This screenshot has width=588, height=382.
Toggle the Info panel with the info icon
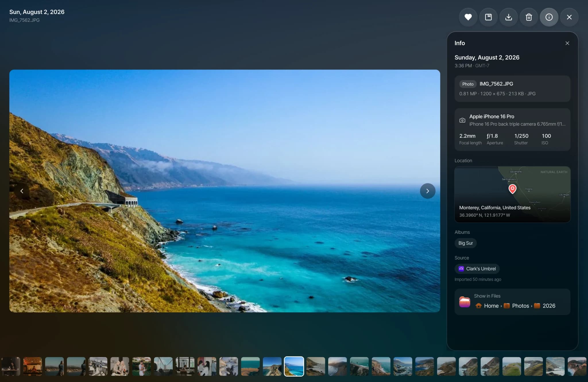549,17
